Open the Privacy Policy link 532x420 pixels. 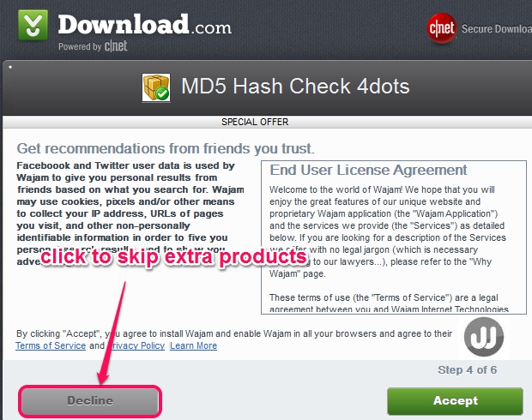tap(136, 345)
